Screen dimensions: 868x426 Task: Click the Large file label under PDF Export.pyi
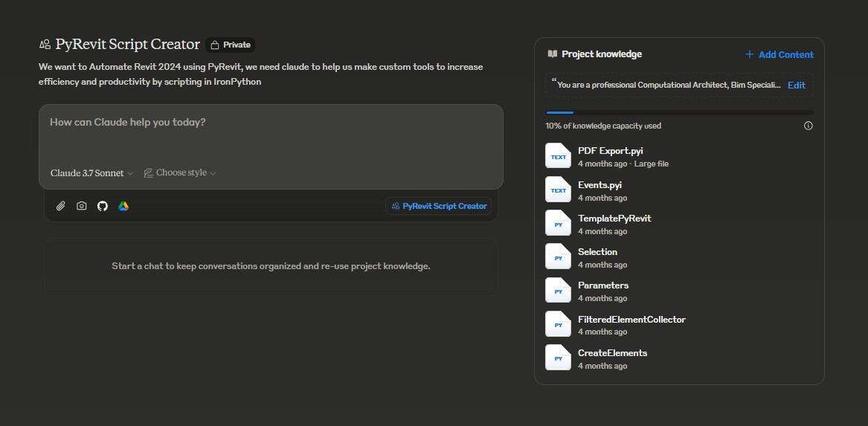651,164
